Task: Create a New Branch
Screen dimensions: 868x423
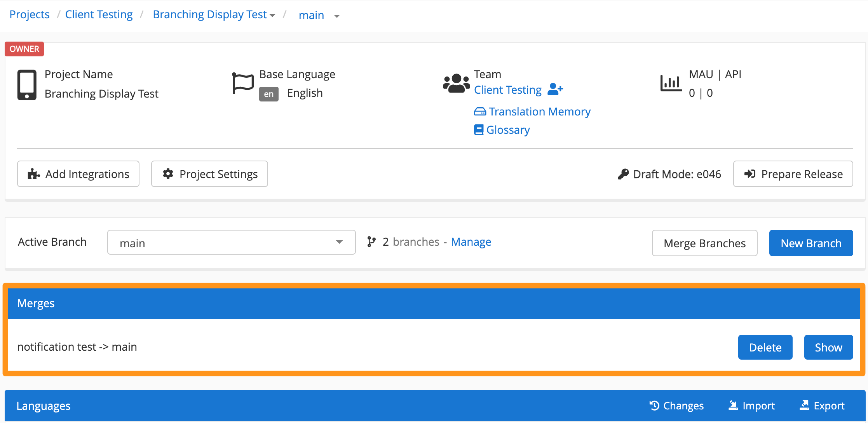Action: (811, 243)
